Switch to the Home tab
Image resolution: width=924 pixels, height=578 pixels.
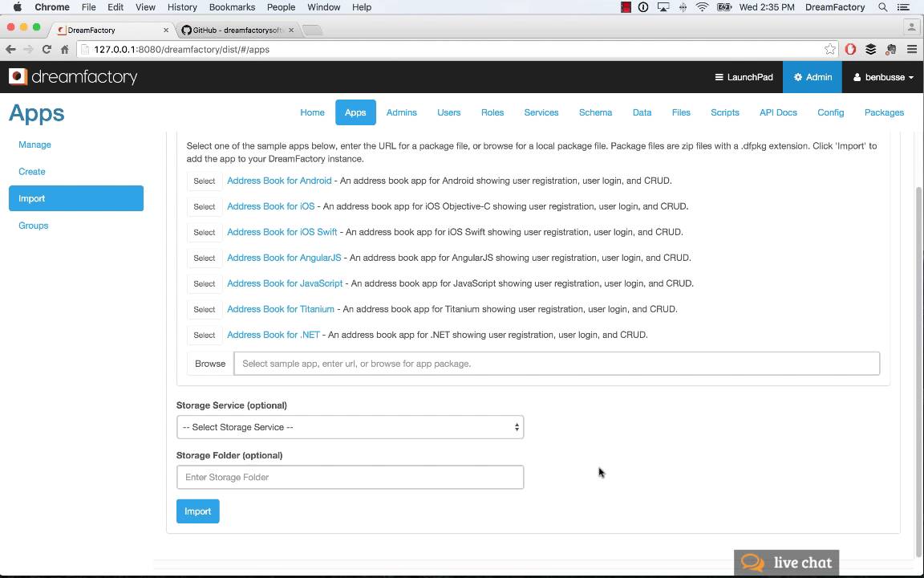point(312,112)
